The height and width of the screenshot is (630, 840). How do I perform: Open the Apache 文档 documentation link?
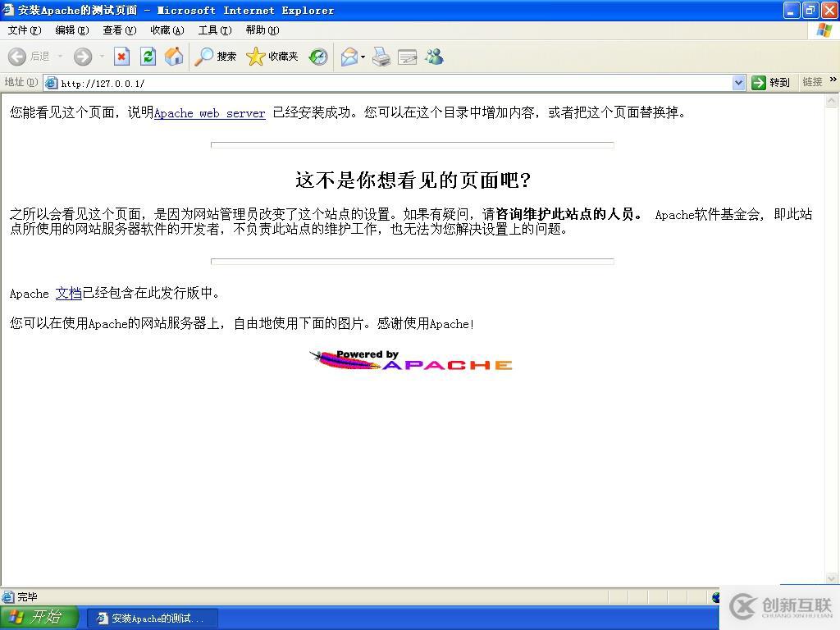[67, 293]
